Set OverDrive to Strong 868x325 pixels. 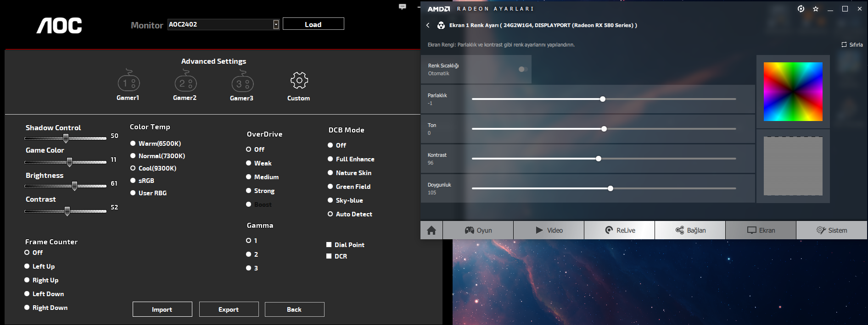[249, 191]
